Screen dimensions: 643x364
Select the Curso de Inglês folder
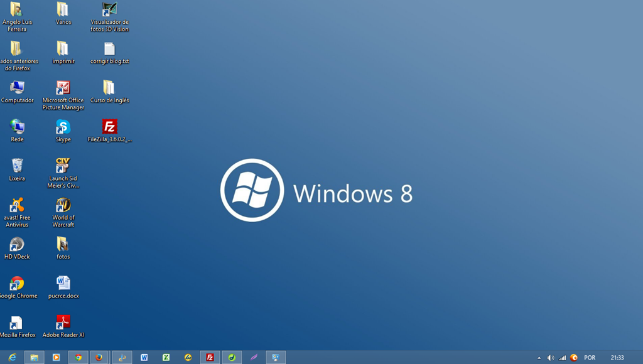(x=109, y=92)
